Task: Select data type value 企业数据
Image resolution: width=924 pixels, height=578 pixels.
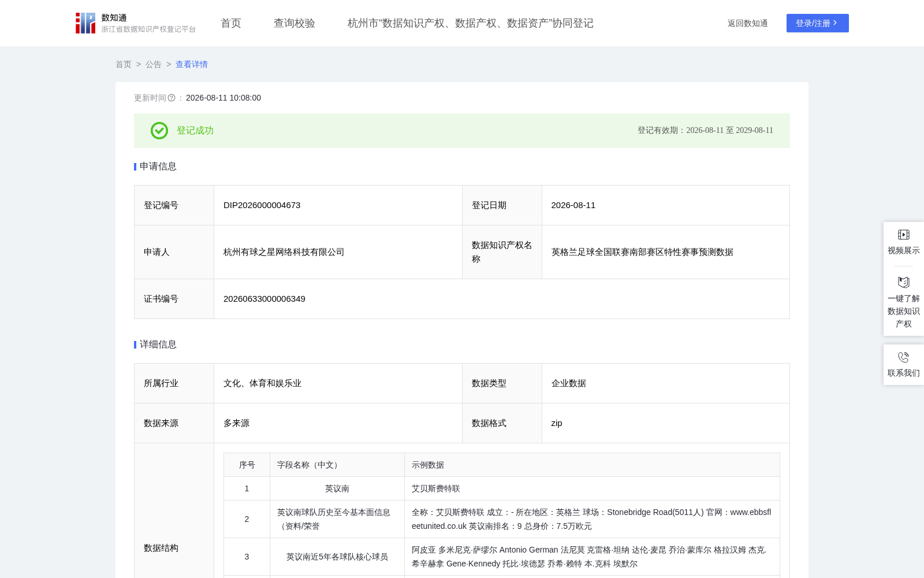Action: (x=568, y=383)
